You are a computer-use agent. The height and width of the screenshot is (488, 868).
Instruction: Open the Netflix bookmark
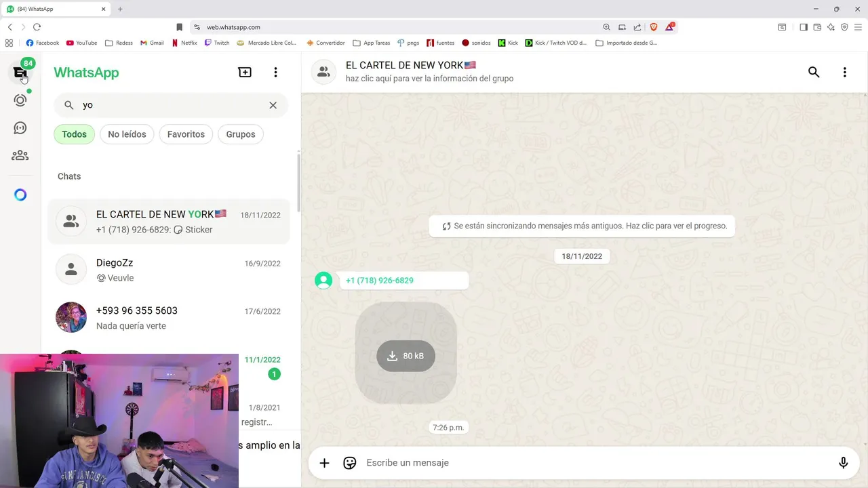coord(184,43)
